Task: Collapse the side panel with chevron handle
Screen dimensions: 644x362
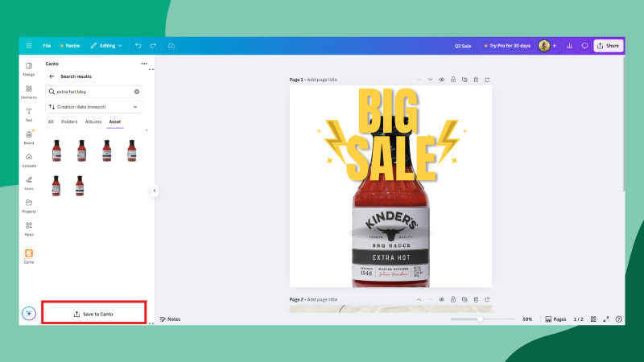Action: (x=155, y=191)
